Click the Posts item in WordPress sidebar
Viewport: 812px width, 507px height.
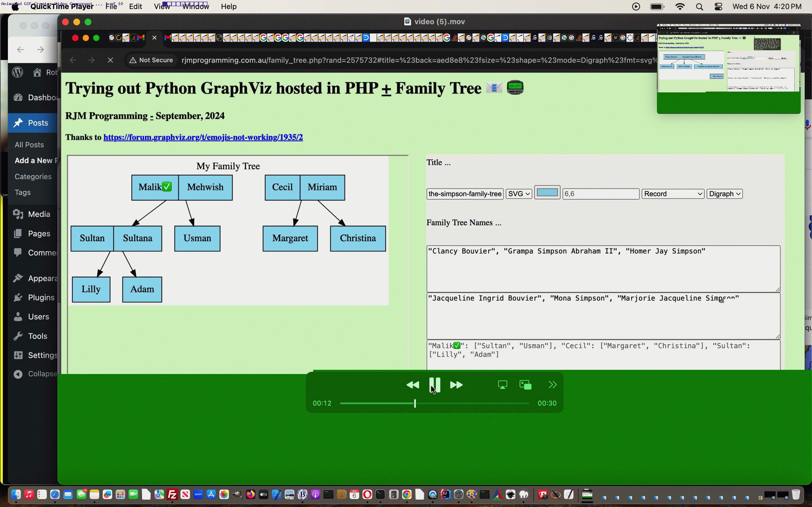[x=38, y=123]
